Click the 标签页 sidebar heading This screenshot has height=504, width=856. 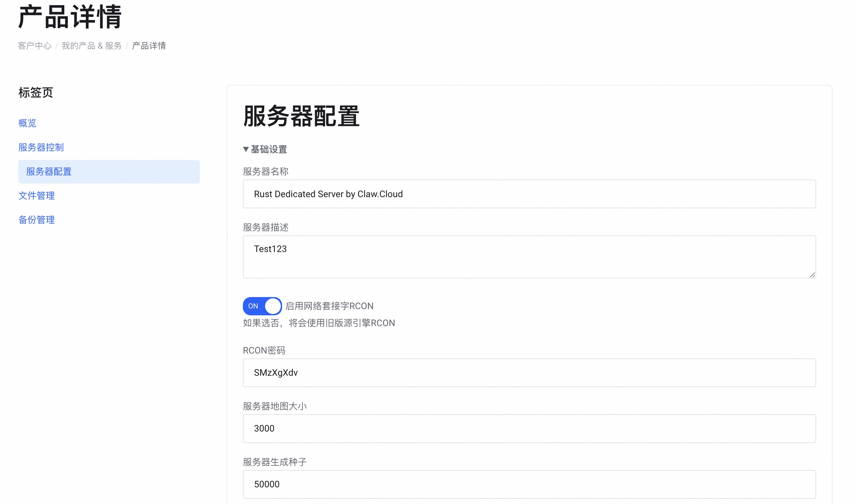coord(36,92)
